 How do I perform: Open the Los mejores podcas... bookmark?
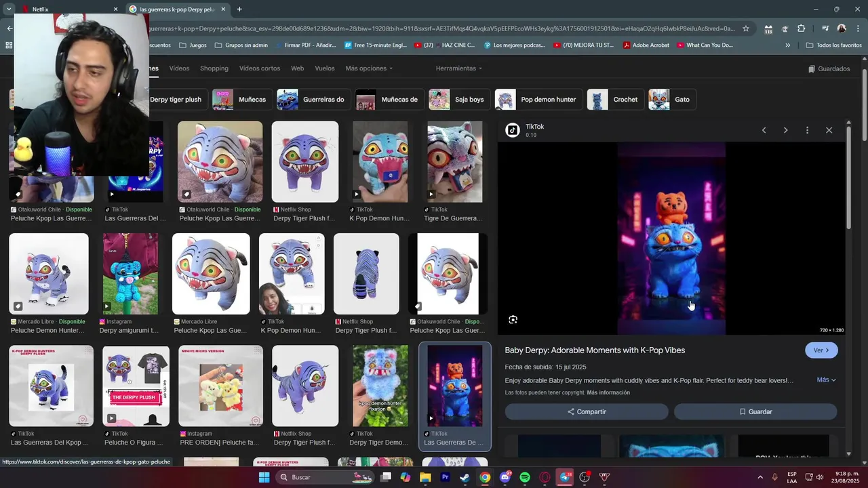514,45
